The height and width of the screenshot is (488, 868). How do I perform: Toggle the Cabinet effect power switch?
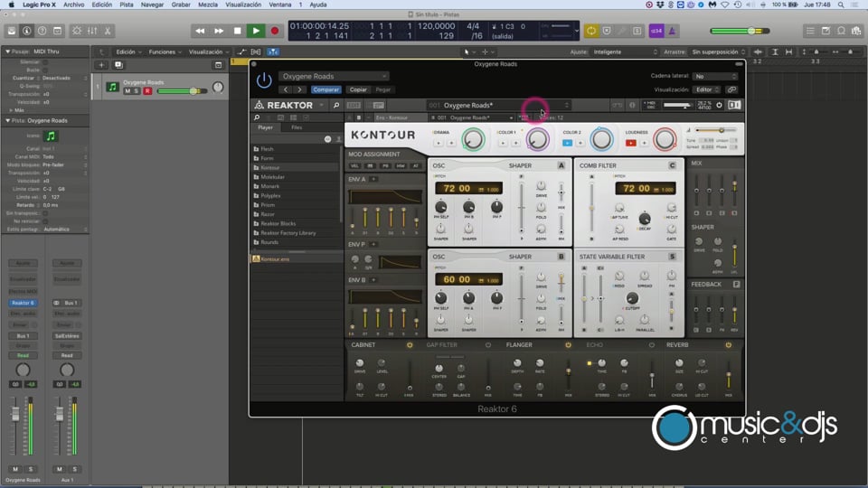pos(410,344)
